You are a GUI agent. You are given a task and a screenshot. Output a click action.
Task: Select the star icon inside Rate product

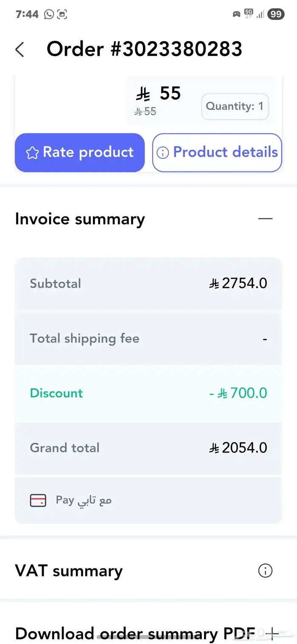[32, 152]
